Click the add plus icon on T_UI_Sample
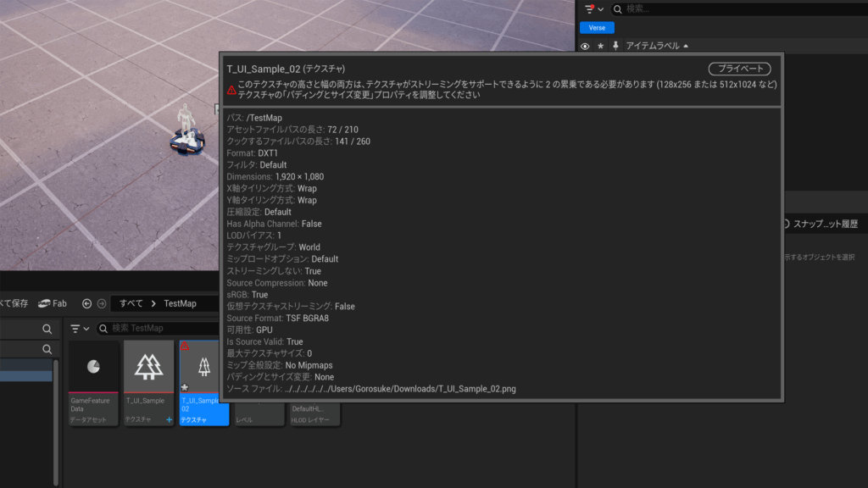This screenshot has height=488, width=868. [x=169, y=420]
